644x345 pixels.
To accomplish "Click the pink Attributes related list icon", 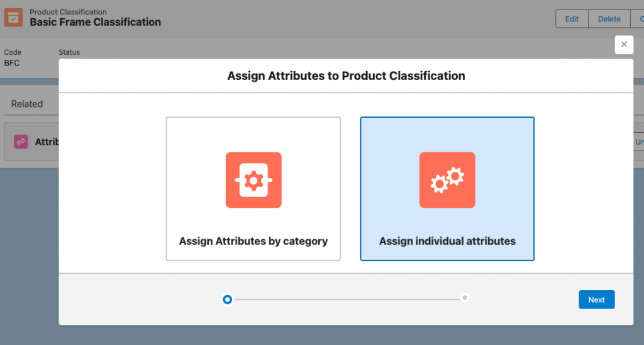I will pyautogui.click(x=21, y=142).
